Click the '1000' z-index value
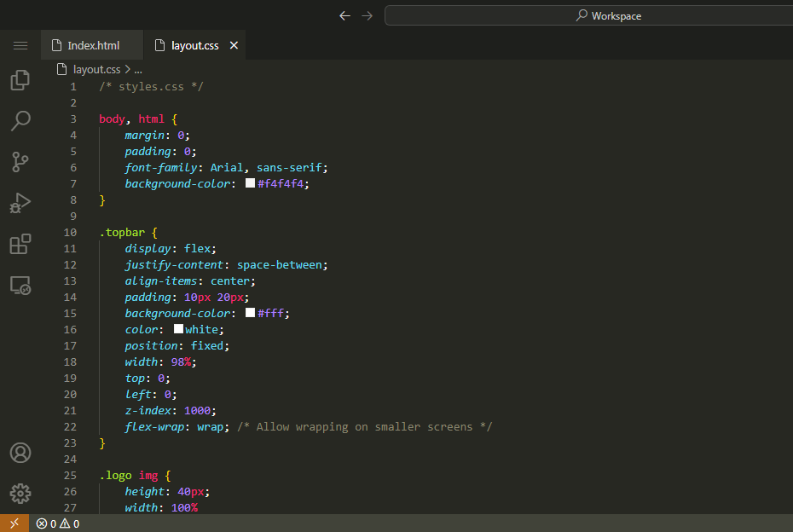The height and width of the screenshot is (532, 793). click(x=197, y=411)
